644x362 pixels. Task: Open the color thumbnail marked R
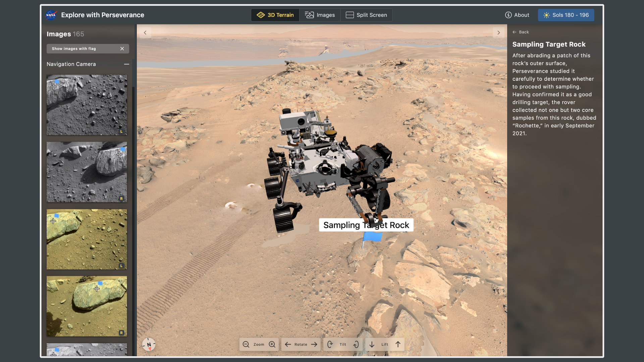tap(87, 306)
